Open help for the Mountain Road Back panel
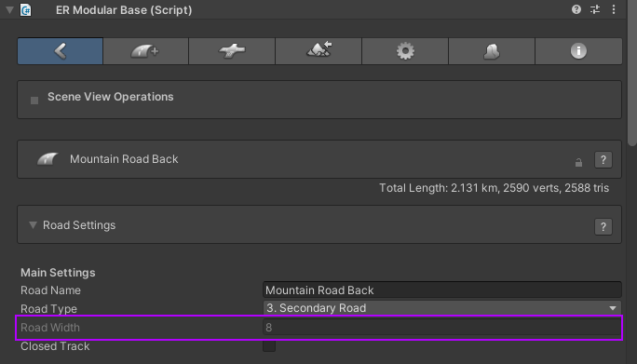 (603, 159)
